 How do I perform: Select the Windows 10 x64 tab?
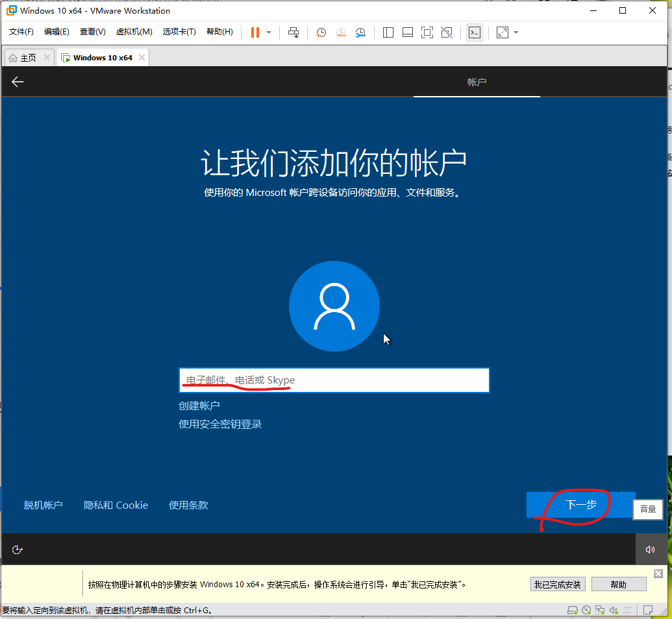[x=103, y=58]
